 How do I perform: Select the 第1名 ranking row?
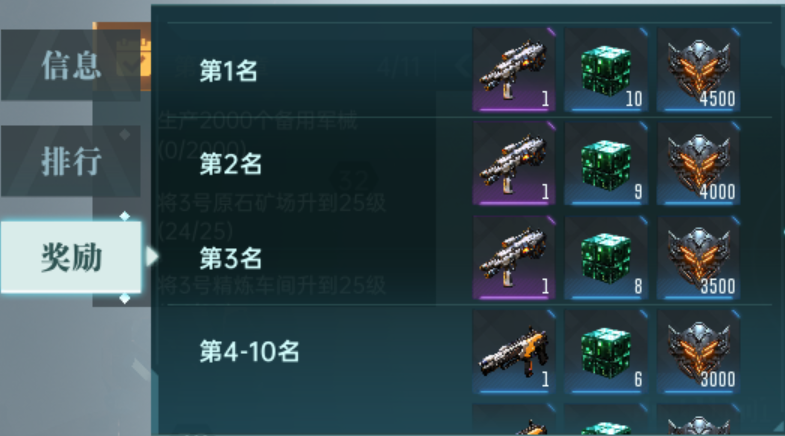coord(470,70)
